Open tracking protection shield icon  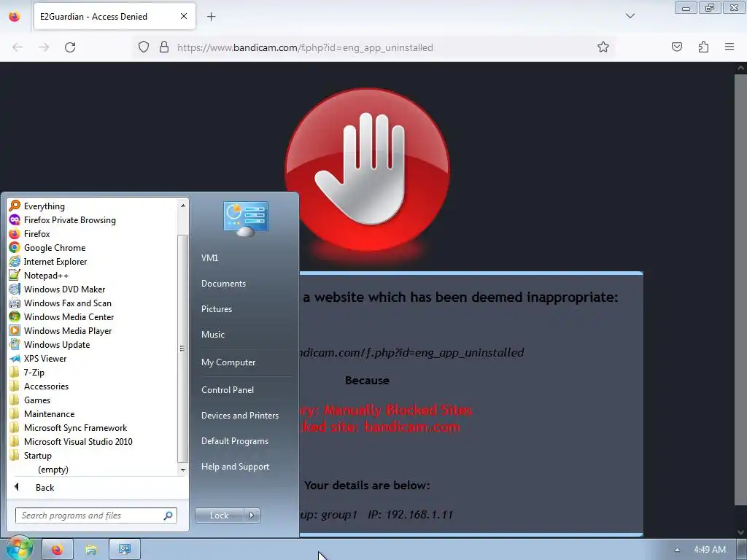tap(144, 47)
